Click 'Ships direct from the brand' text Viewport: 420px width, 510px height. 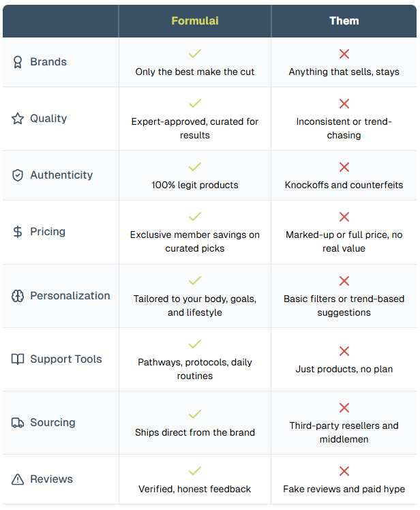[195, 432]
